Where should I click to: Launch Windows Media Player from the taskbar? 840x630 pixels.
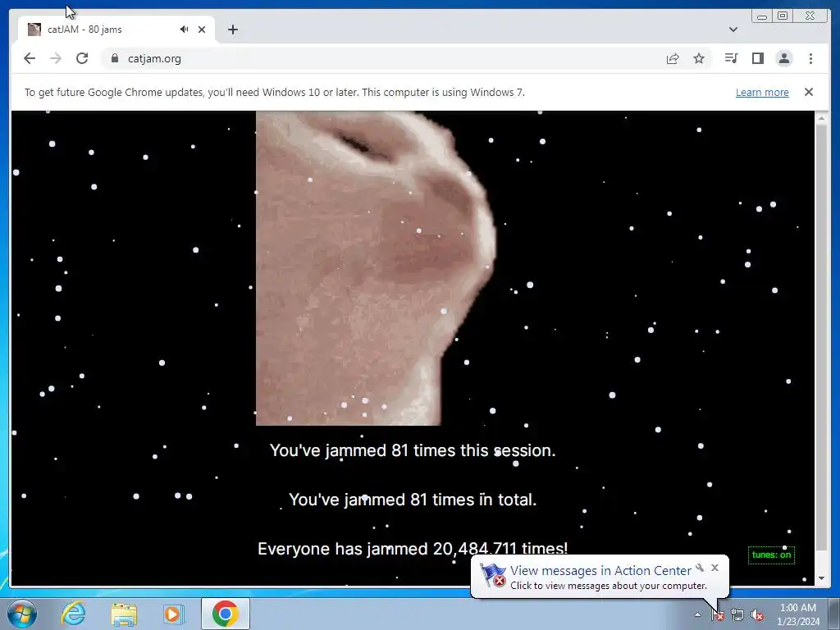174,614
